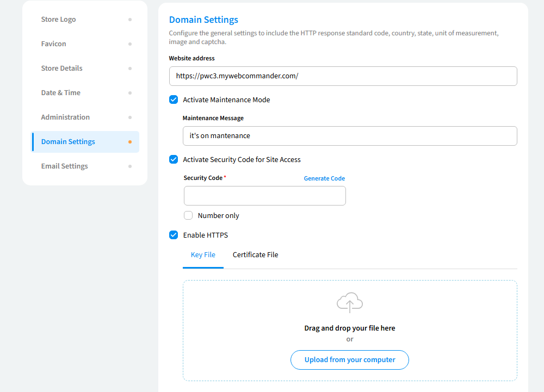Select the Key File tab
544x392 pixels.
point(203,255)
